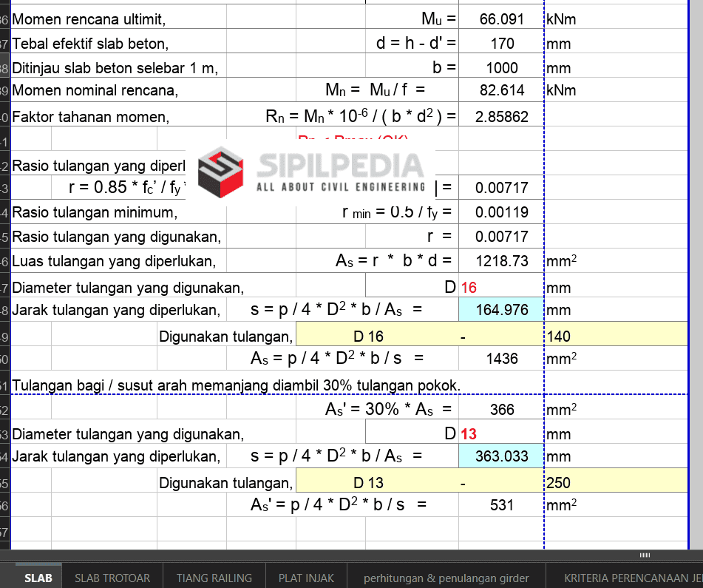The image size is (703, 588).
Task: Select the blue cell showing 164.976
Action: (501, 310)
